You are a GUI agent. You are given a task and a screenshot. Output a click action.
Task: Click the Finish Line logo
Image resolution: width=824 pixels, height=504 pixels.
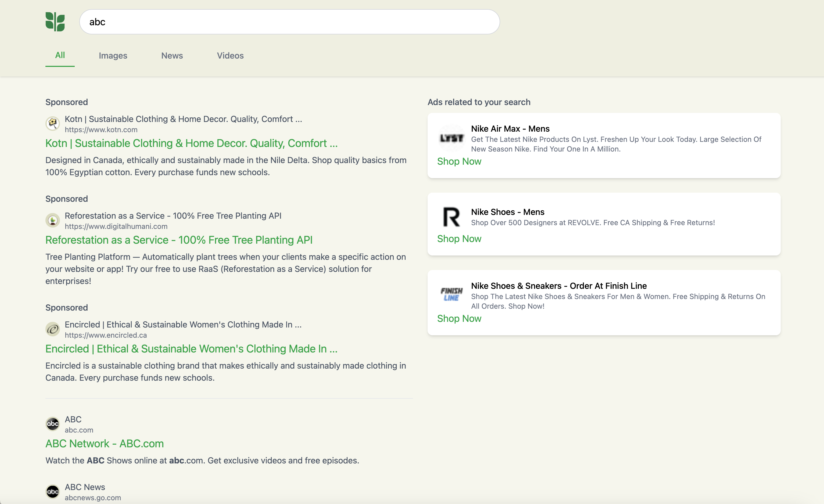click(x=452, y=294)
